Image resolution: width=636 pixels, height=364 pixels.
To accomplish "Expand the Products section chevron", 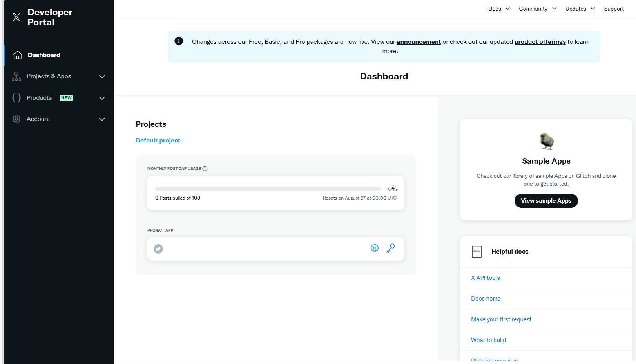I will point(102,98).
